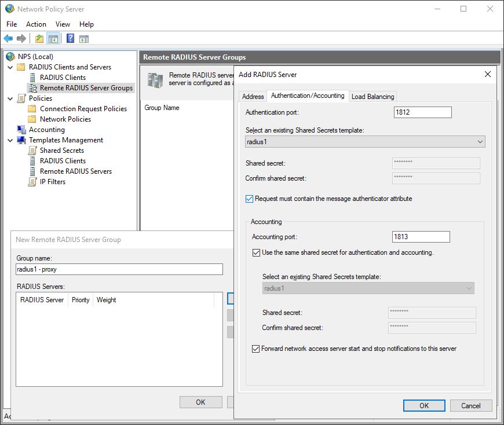Select the Accounting tree node
Viewport: 504px width, 425px height.
(x=47, y=130)
